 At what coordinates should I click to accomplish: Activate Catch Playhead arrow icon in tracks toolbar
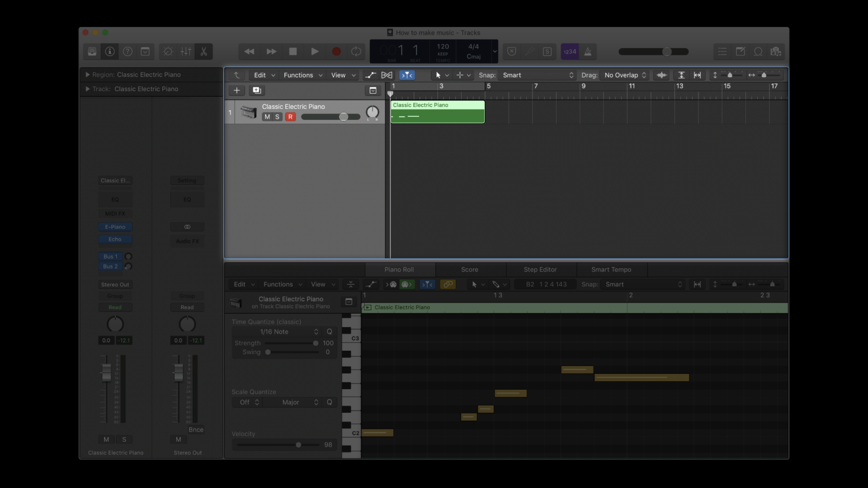pyautogui.click(x=237, y=75)
